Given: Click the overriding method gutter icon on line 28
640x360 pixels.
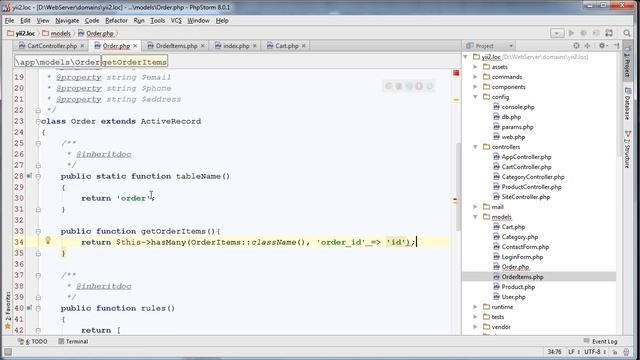Looking at the screenshot, I should (x=29, y=176).
